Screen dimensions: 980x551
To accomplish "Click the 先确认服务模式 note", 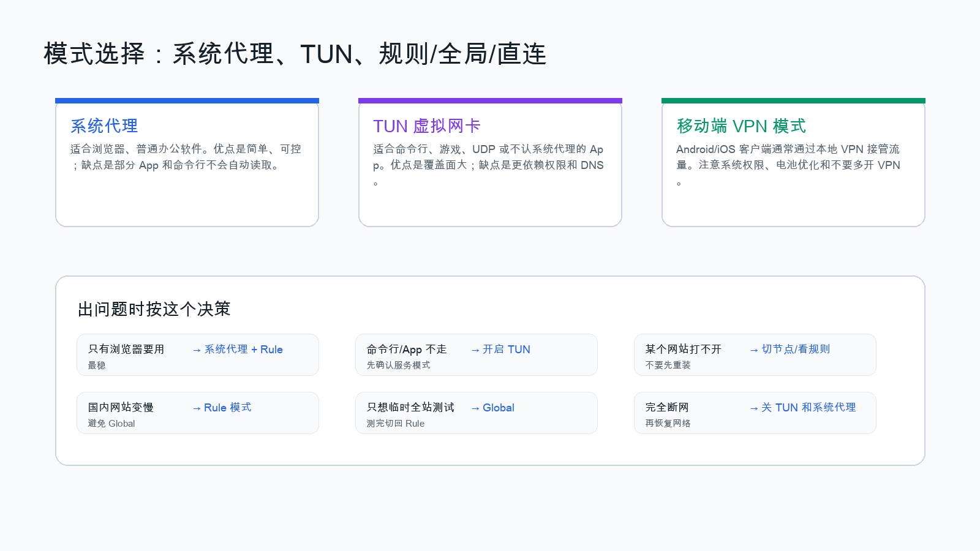I will (398, 365).
